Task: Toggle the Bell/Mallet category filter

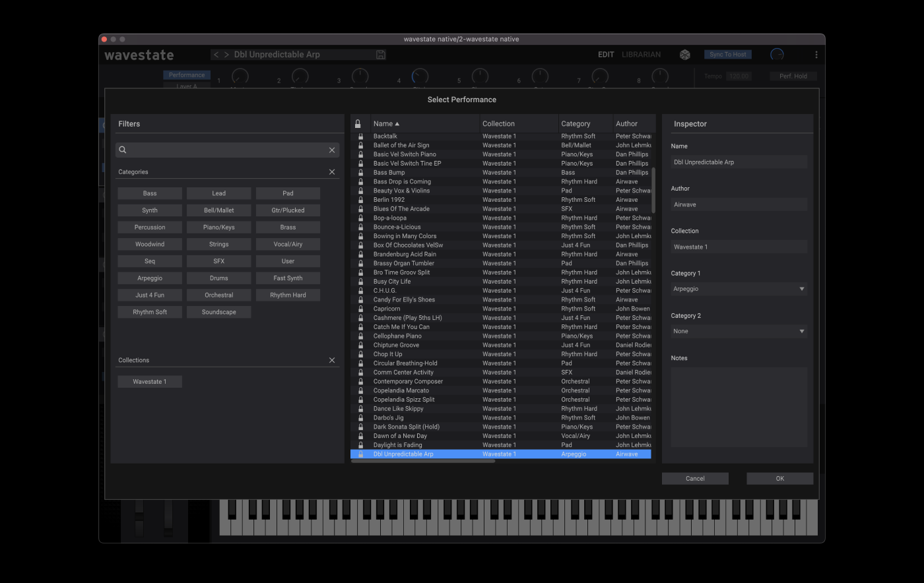Action: pyautogui.click(x=219, y=210)
